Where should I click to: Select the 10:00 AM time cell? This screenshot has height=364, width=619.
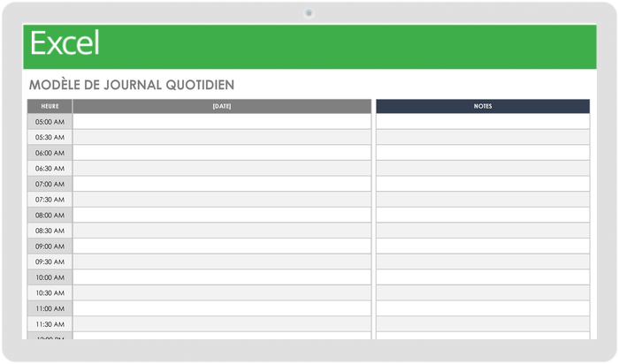point(50,277)
